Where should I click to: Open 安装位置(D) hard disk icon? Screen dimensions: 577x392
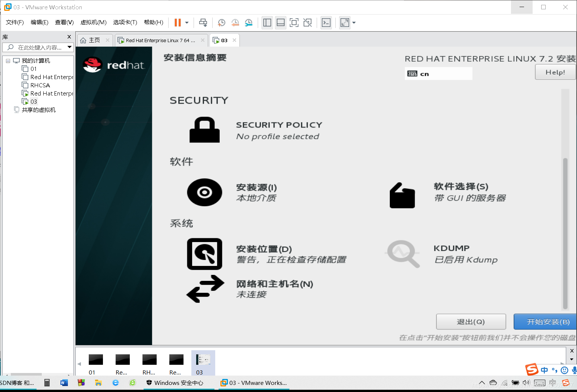coord(204,254)
